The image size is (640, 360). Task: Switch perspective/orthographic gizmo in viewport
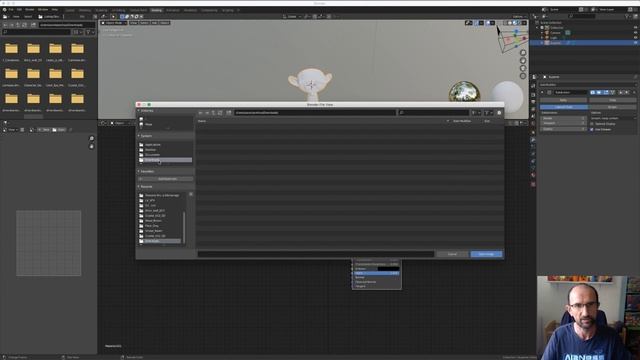pos(522,76)
